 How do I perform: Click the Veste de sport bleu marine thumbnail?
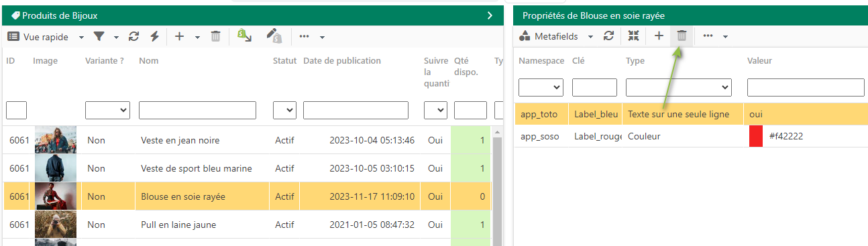pyautogui.click(x=56, y=168)
